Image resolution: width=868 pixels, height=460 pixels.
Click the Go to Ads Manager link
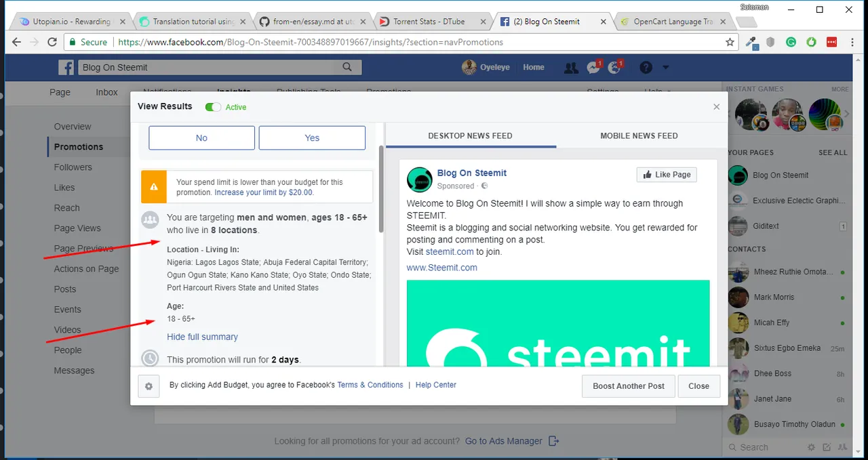point(503,441)
